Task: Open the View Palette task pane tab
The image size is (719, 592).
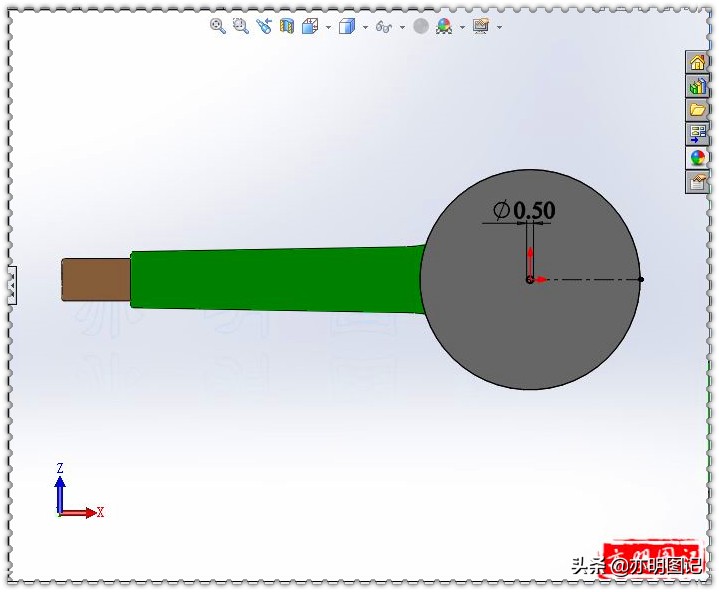Action: point(697,134)
